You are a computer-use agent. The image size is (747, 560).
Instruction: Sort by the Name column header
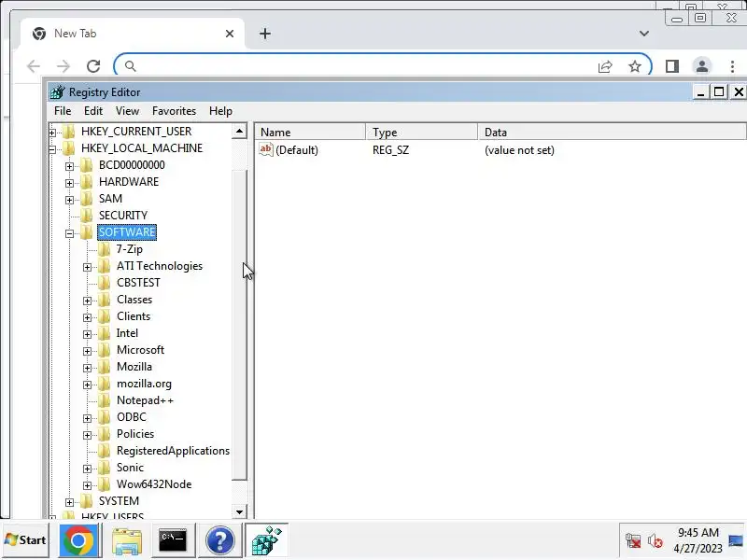(x=310, y=132)
